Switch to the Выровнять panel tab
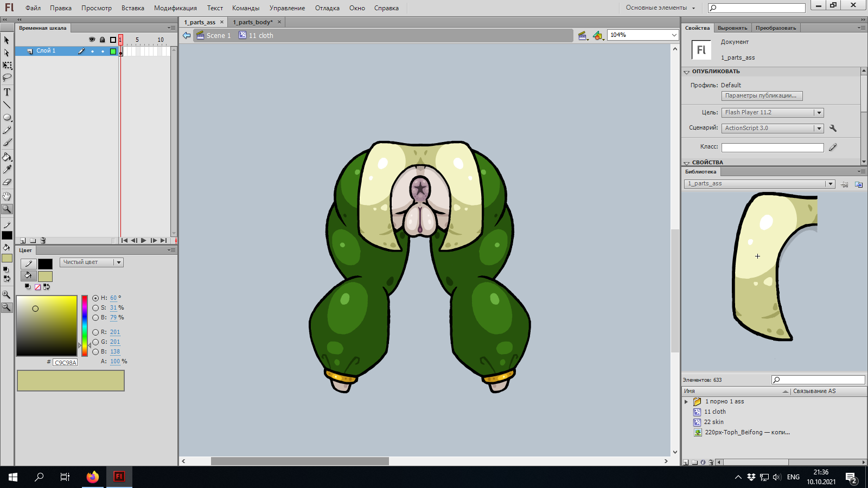The height and width of the screenshot is (488, 868). pos(732,28)
